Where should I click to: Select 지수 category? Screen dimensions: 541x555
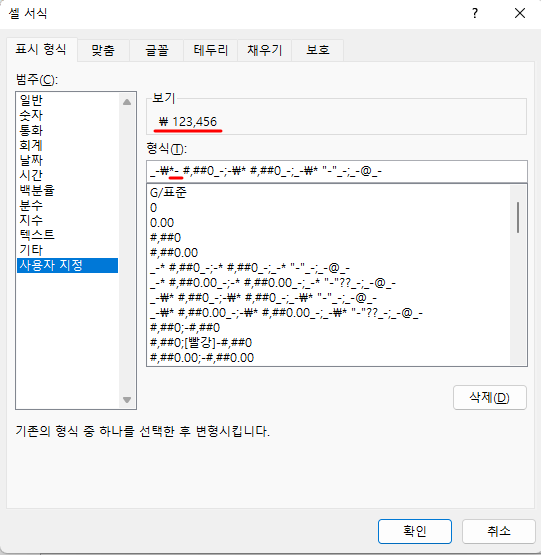67,220
